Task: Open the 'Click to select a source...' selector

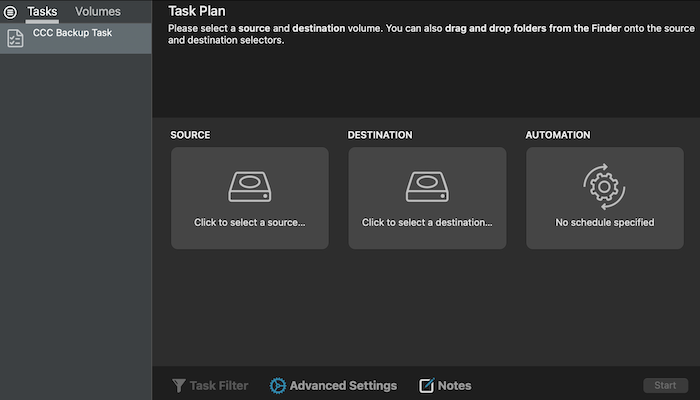Action: point(249,222)
